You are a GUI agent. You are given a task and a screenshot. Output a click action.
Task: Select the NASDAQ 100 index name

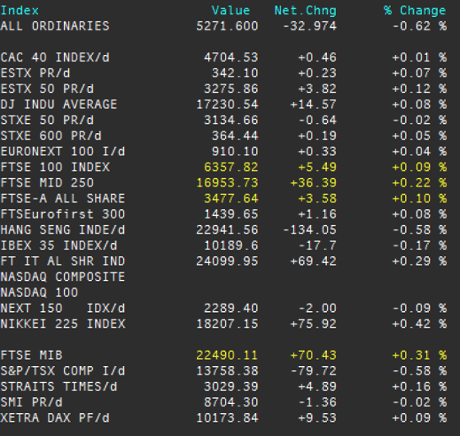[39, 292]
